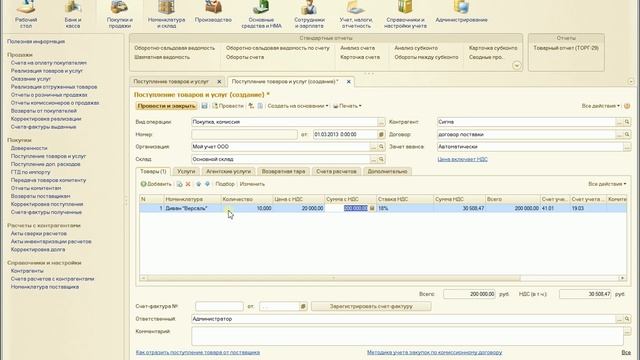Screen dimensions: 640x360
Task: Move row up arrow icon
Action: (x=198, y=184)
